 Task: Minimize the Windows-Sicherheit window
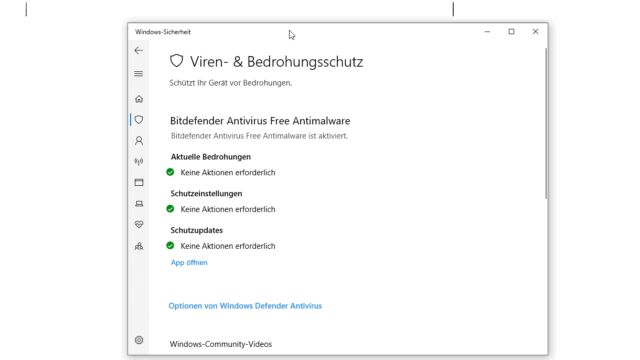(x=487, y=31)
